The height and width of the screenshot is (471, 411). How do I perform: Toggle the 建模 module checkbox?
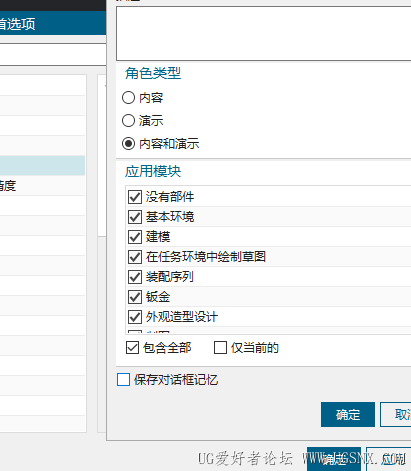coord(135,237)
